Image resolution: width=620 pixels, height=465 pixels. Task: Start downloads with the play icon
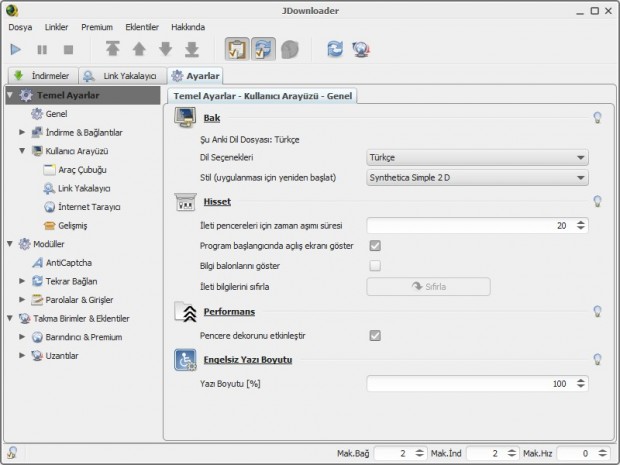pos(16,49)
